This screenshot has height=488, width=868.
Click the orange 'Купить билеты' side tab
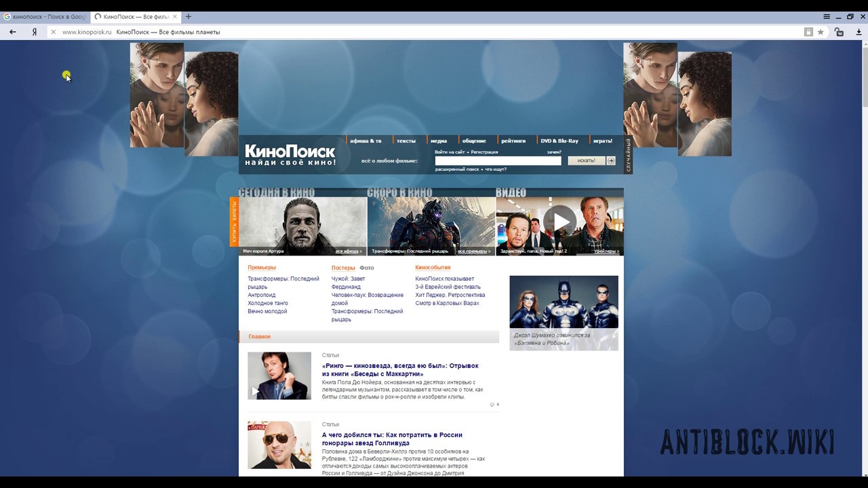click(x=235, y=222)
